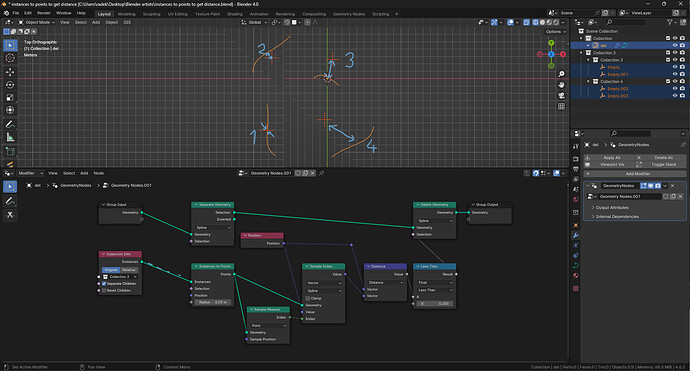Toggle eye visibility for Empty.003
Image resolution: width=690 pixels, height=371 pixels.
(675, 96)
